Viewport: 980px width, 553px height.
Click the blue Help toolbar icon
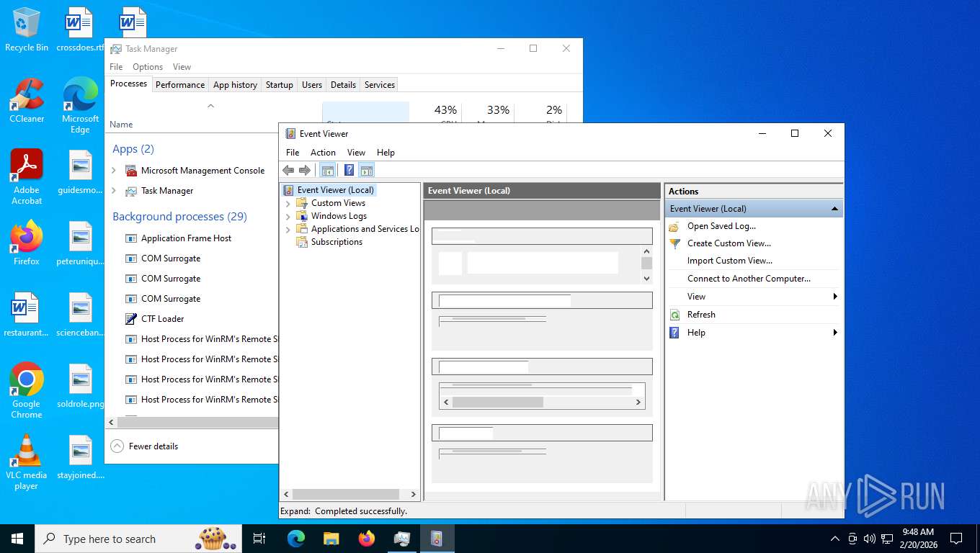[349, 171]
